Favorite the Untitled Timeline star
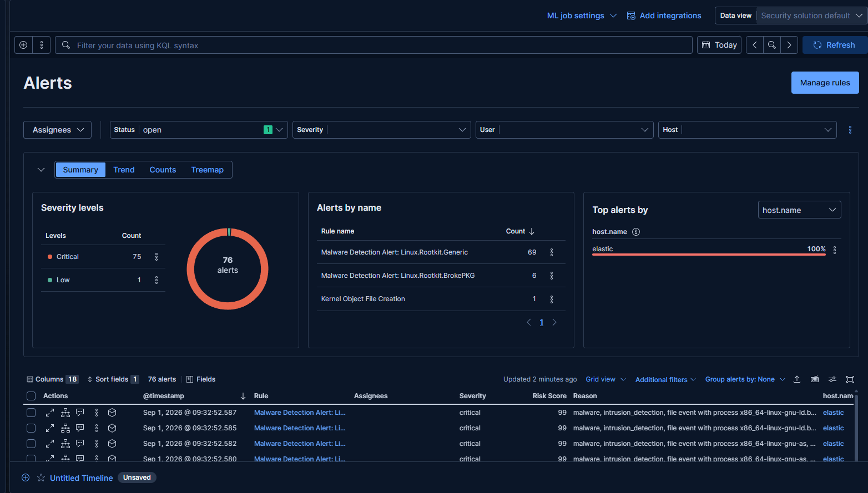This screenshot has height=493, width=868. pos(41,477)
